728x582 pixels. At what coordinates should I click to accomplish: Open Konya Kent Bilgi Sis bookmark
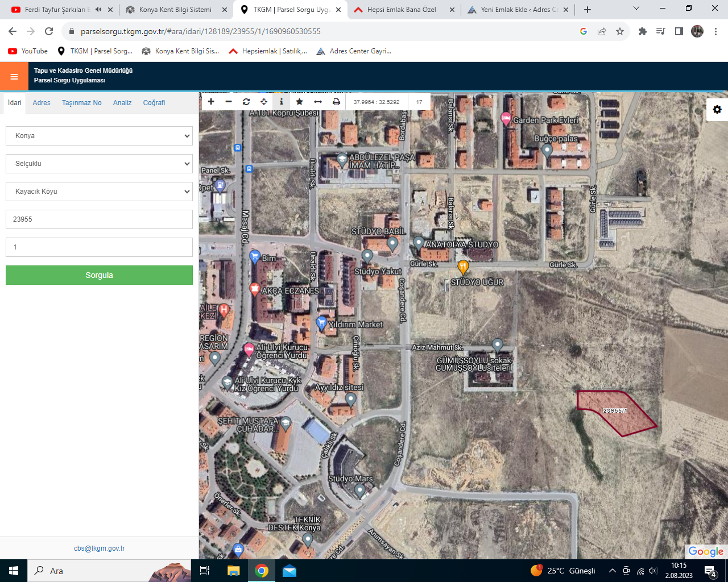[180, 51]
